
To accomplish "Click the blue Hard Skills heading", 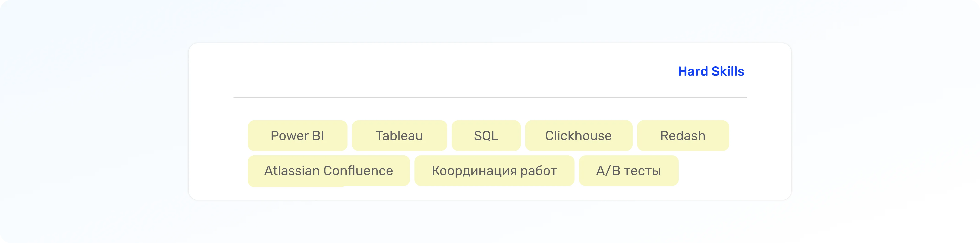I will 711,71.
